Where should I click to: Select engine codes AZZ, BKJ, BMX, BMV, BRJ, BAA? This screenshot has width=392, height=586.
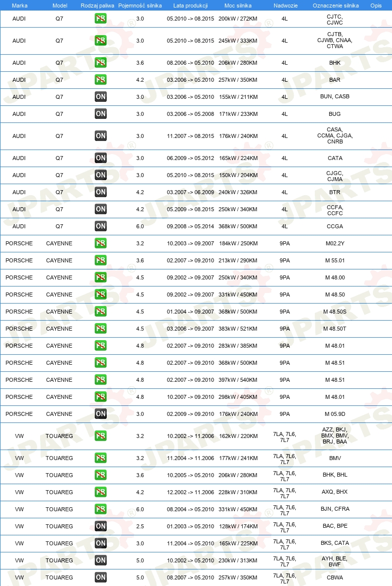coord(335,436)
